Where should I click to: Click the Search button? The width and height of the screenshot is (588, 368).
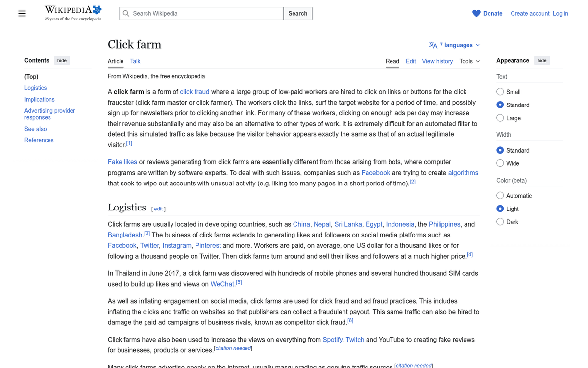tap(297, 14)
